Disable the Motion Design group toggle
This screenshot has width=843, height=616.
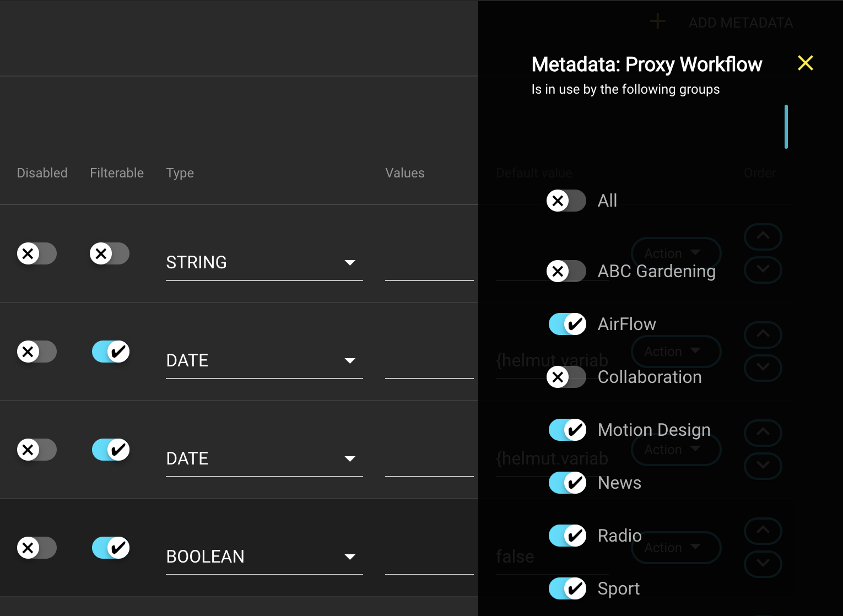567,430
